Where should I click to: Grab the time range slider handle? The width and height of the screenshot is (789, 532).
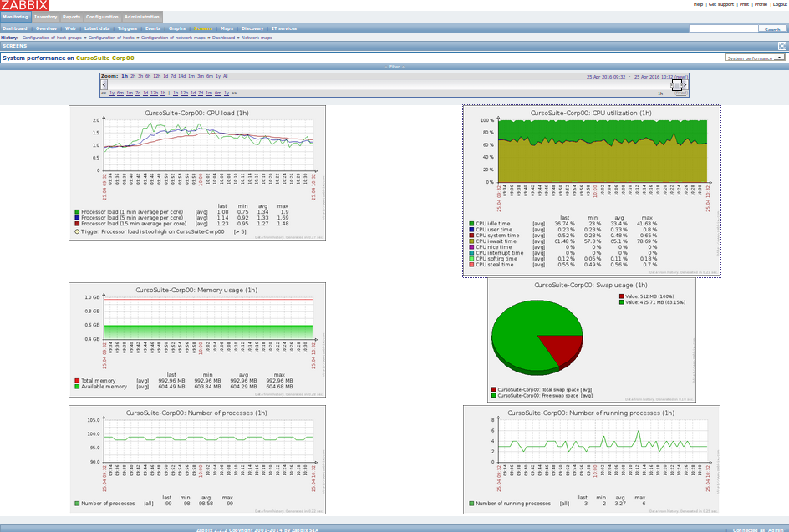pos(677,85)
